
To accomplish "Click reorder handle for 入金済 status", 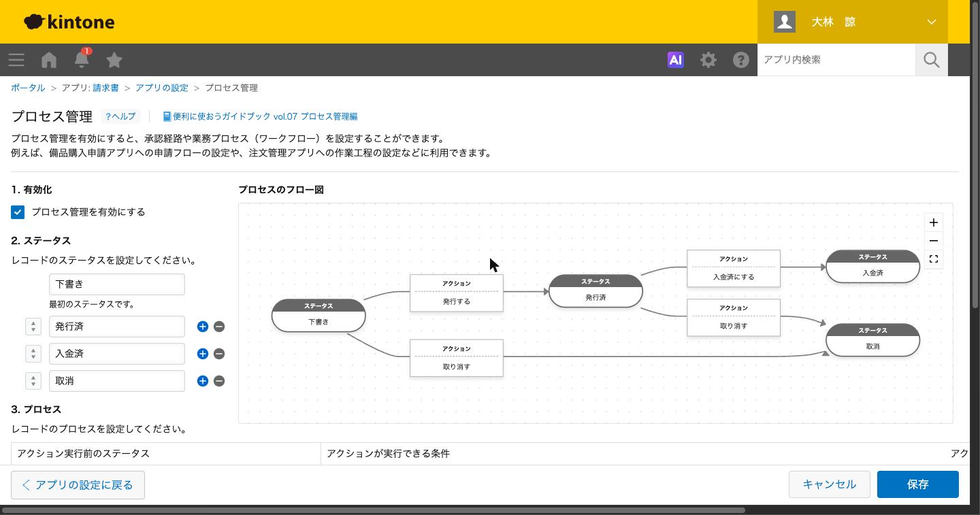I will tap(33, 354).
